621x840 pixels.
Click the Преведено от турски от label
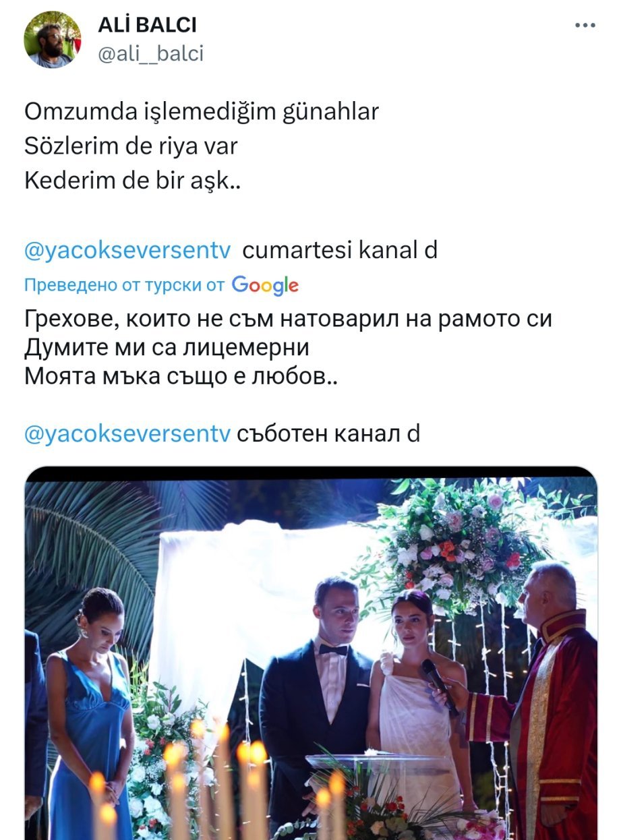tap(124, 285)
